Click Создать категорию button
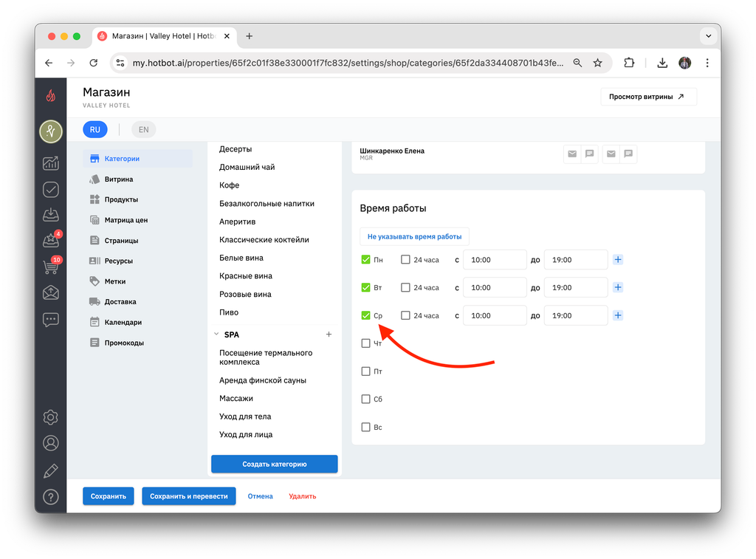 pos(275,464)
